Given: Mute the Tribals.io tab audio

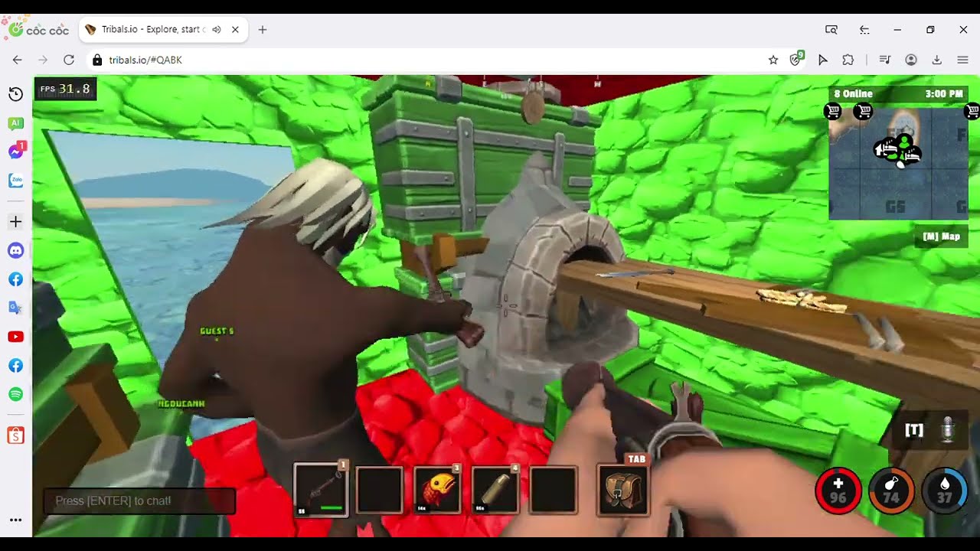Looking at the screenshot, I should (x=217, y=30).
